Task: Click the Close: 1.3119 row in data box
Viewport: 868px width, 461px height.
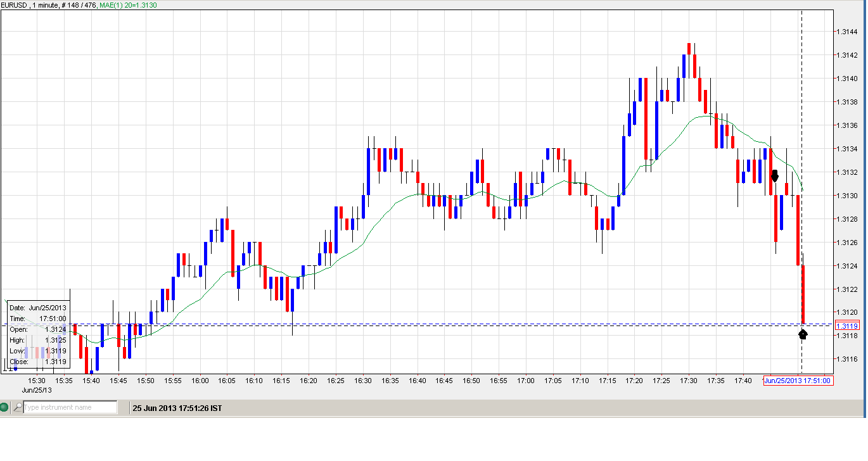Action: tap(38, 362)
